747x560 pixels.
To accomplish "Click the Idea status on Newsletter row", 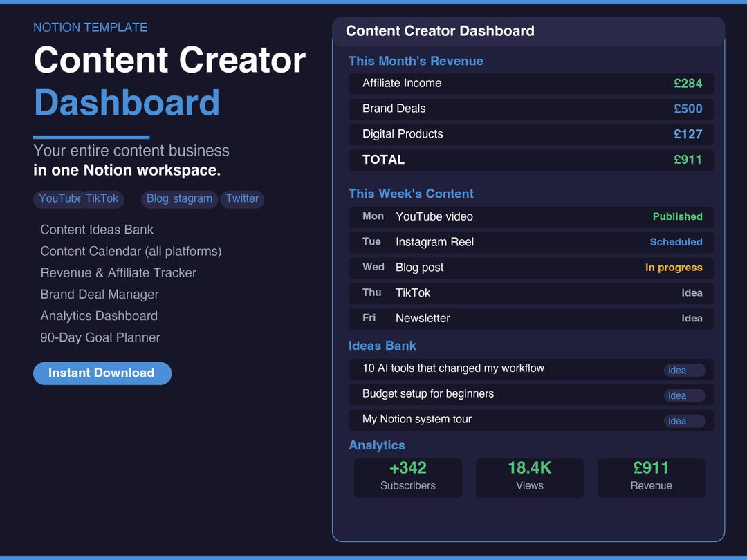I will click(x=692, y=319).
